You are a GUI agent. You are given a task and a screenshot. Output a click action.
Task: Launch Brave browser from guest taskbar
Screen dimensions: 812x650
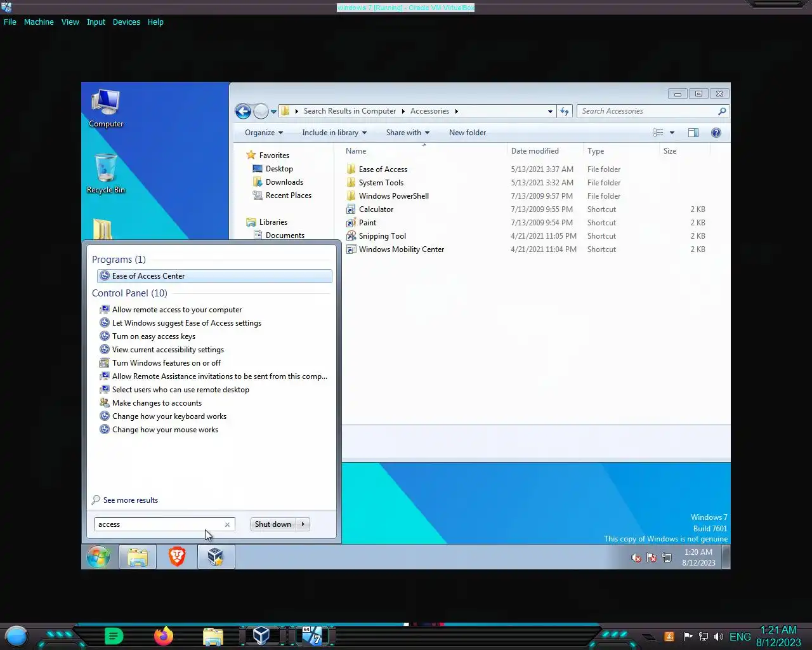[x=177, y=557]
